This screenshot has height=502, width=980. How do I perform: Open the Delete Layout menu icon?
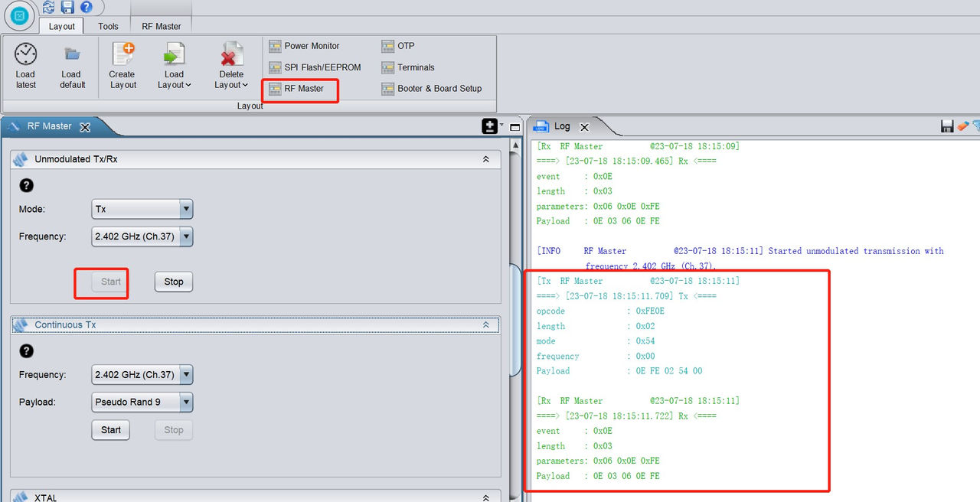(231, 54)
